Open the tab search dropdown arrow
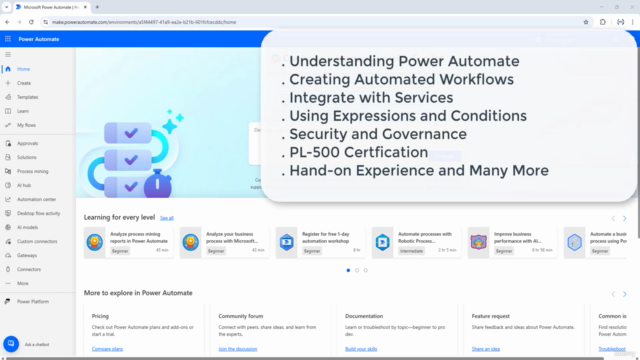Image resolution: width=640 pixels, height=360 pixels. 7,7
